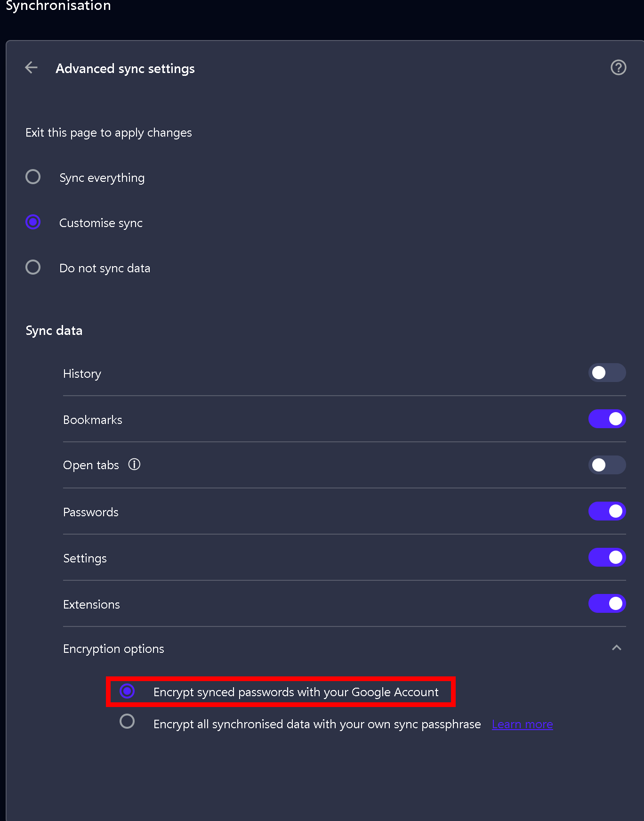Viewport: 644px width, 821px height.
Task: Disable the Bookmarks sync toggle
Action: 607,419
